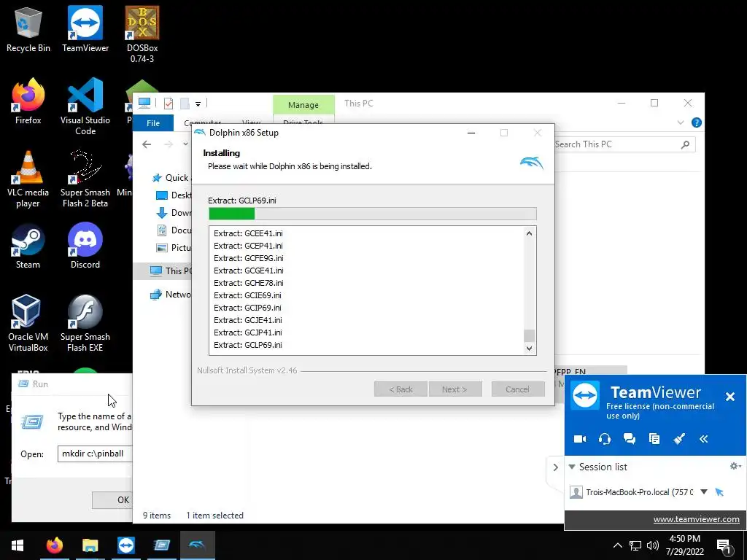Viewport: 747px width, 560px height.
Task: Open the Windows Start menu
Action: tap(18, 545)
